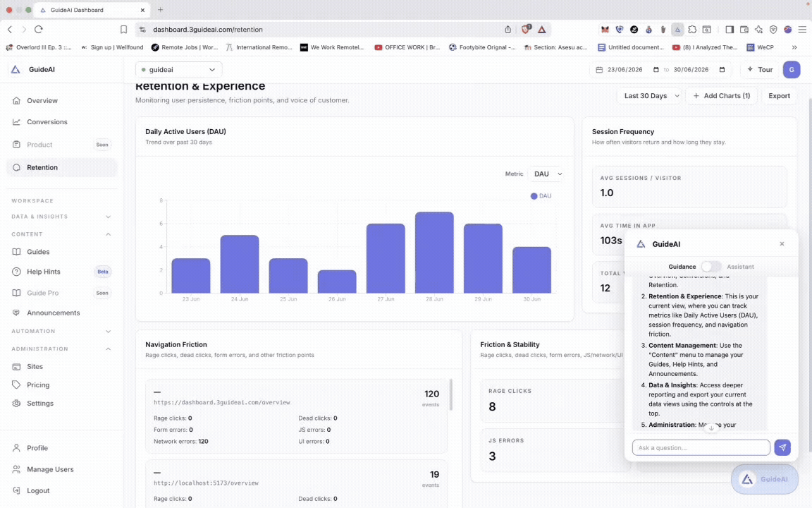Open the browser hamburger menu
812x508 pixels.
pyautogui.click(x=802, y=30)
